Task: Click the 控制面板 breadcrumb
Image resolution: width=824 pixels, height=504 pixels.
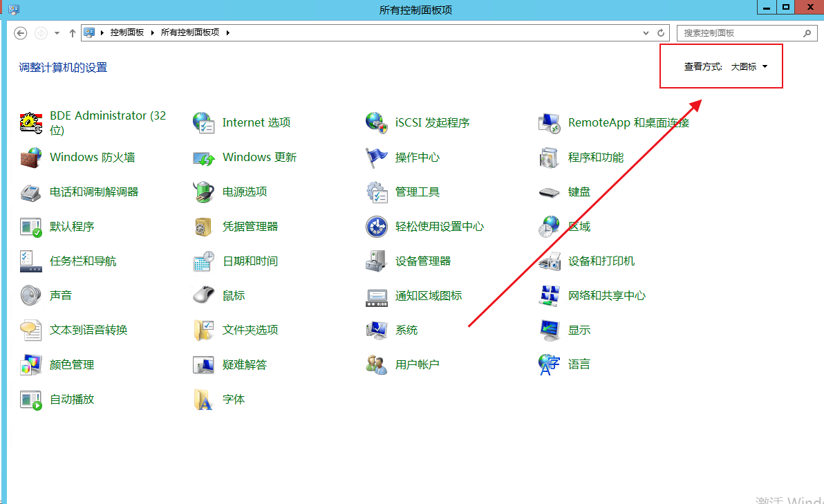Action: click(x=127, y=32)
